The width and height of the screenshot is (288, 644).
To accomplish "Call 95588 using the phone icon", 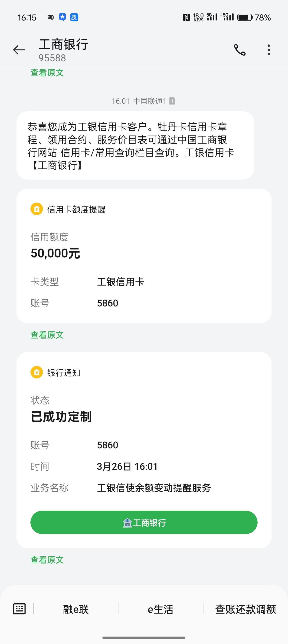I will (x=240, y=50).
